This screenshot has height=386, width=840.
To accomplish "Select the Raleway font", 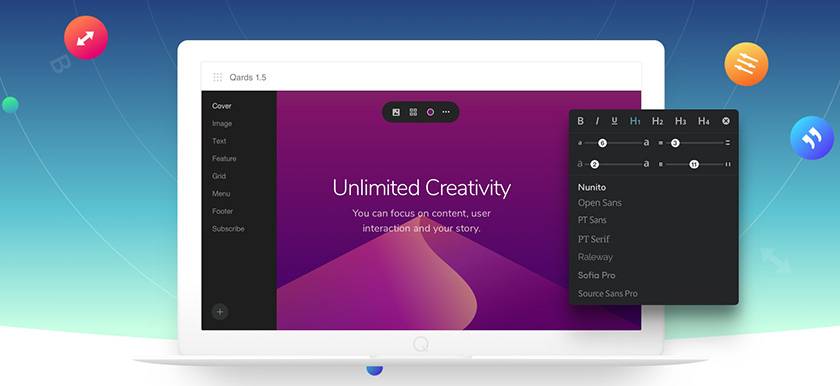I will click(x=595, y=257).
